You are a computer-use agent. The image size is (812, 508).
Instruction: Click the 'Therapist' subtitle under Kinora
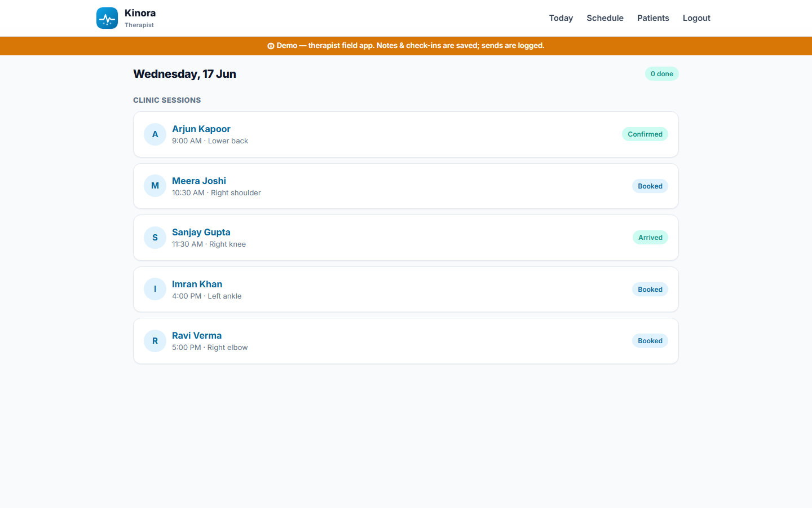[139, 25]
